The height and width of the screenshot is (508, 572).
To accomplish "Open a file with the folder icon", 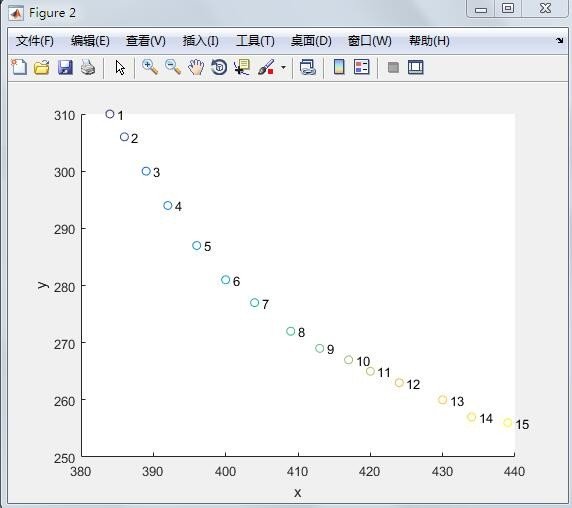I will pos(42,67).
